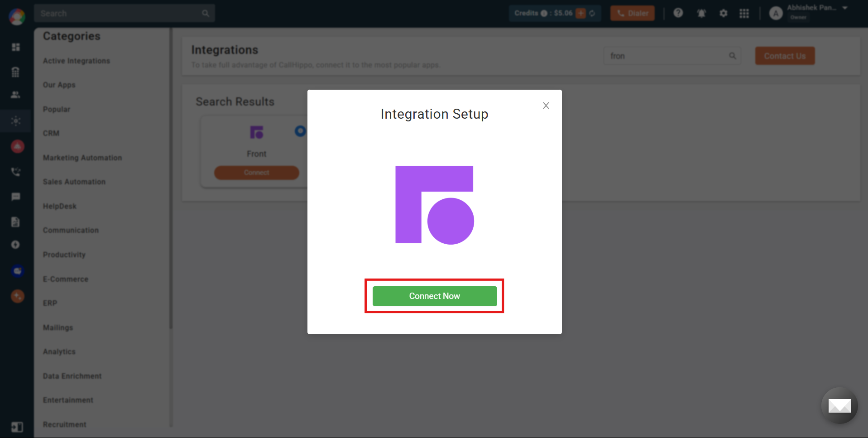Expand the Abhishek Pan... account dropdown
This screenshot has width=868, height=438.
pyautogui.click(x=844, y=8)
